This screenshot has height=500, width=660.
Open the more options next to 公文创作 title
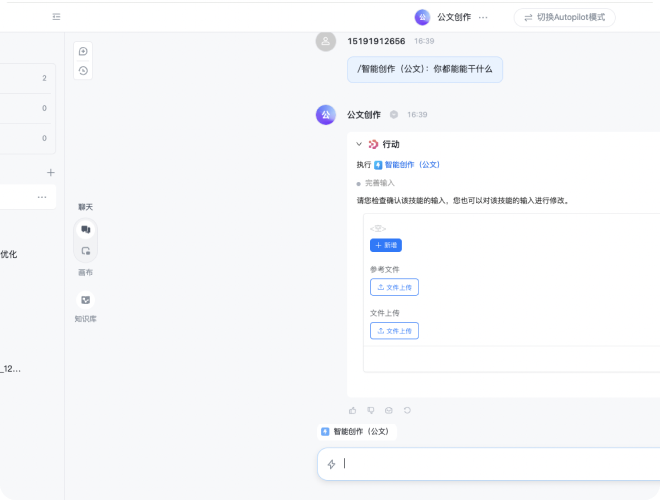(484, 17)
